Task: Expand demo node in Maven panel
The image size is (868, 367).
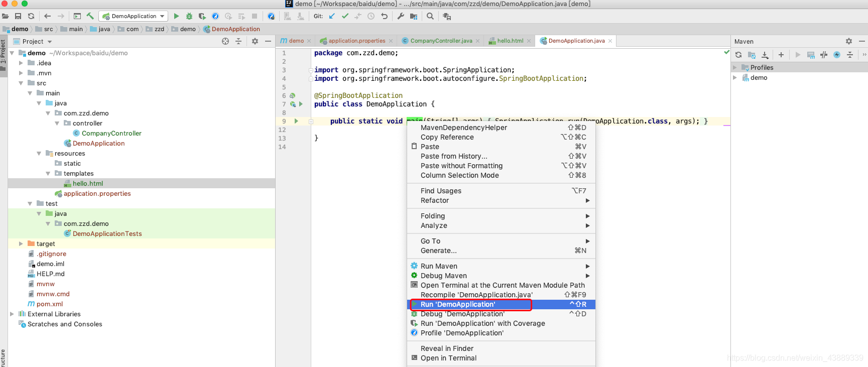Action: [x=735, y=77]
